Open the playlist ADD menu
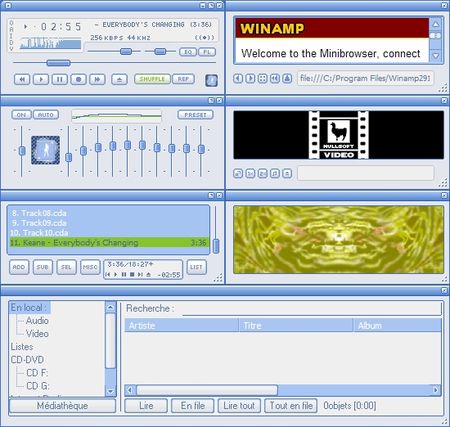450x427 pixels. 19,267
